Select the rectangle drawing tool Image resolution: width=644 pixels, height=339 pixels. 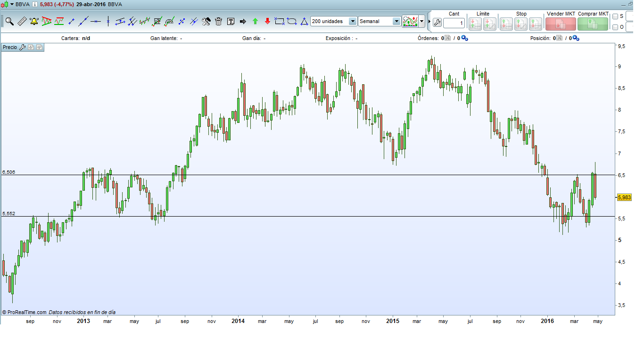pos(280,21)
